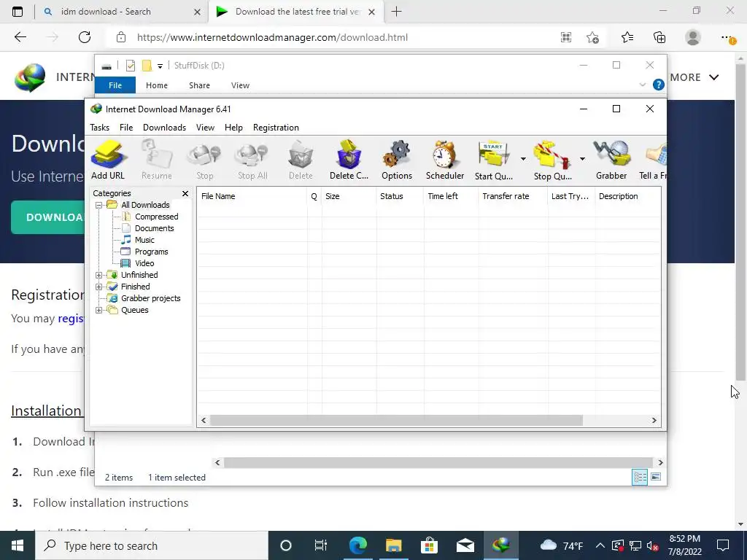
Task: Open IDM Options gear icon
Action: pos(397,160)
